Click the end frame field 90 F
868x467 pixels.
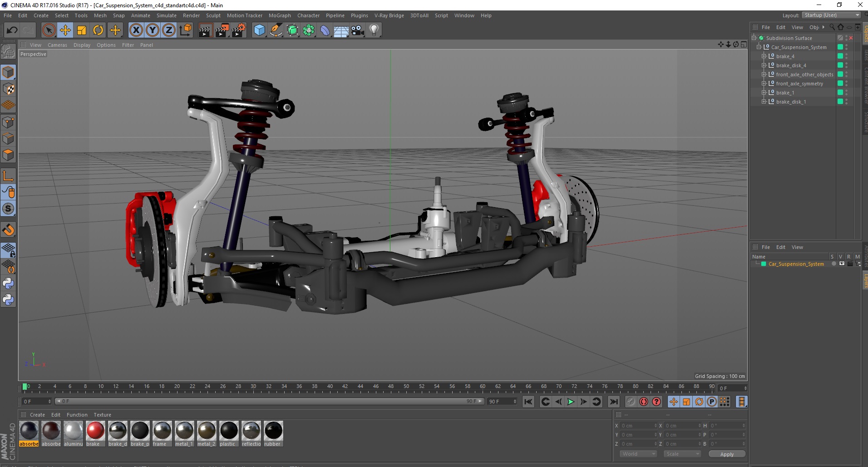tap(502, 402)
